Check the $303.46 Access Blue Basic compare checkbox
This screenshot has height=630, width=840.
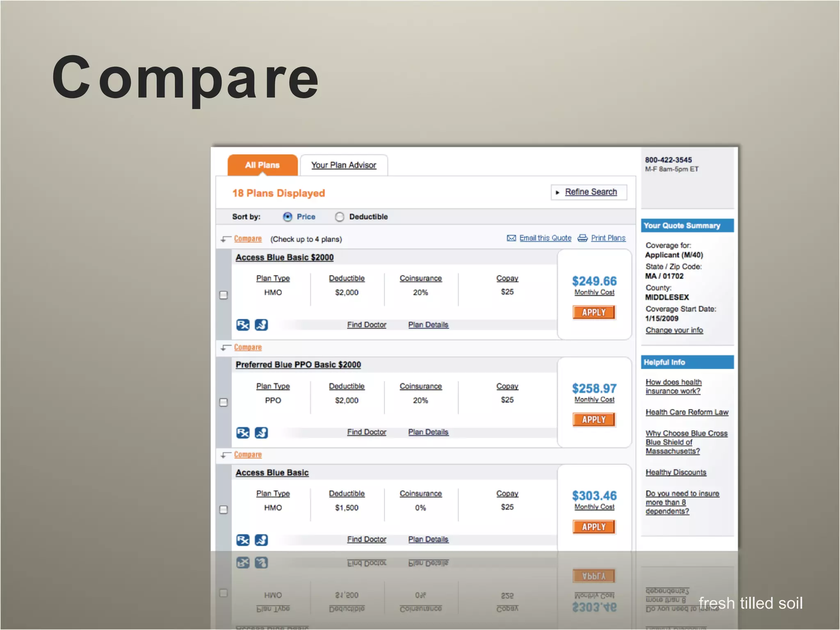coord(224,509)
